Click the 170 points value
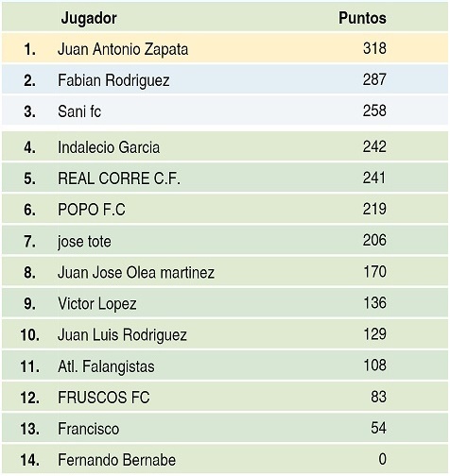 375,272
